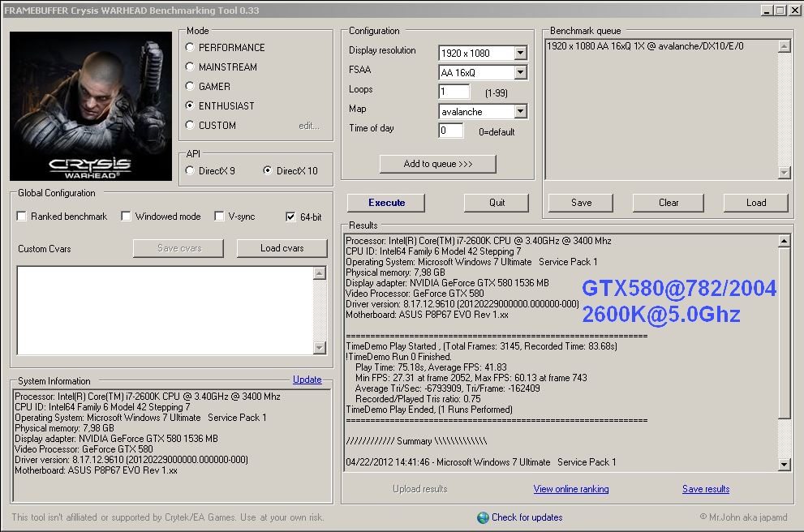Load a saved benchmark queue
The width and height of the screenshot is (804, 532).
click(x=756, y=203)
